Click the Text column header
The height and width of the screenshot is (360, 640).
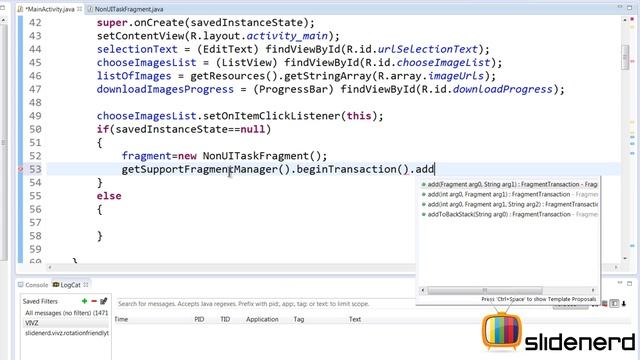355,319
